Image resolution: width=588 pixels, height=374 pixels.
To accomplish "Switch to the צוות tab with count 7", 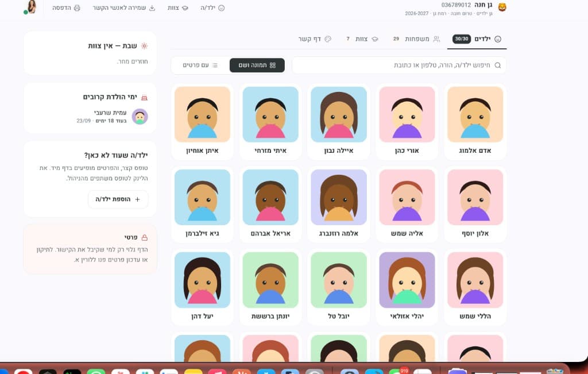I will (362, 39).
